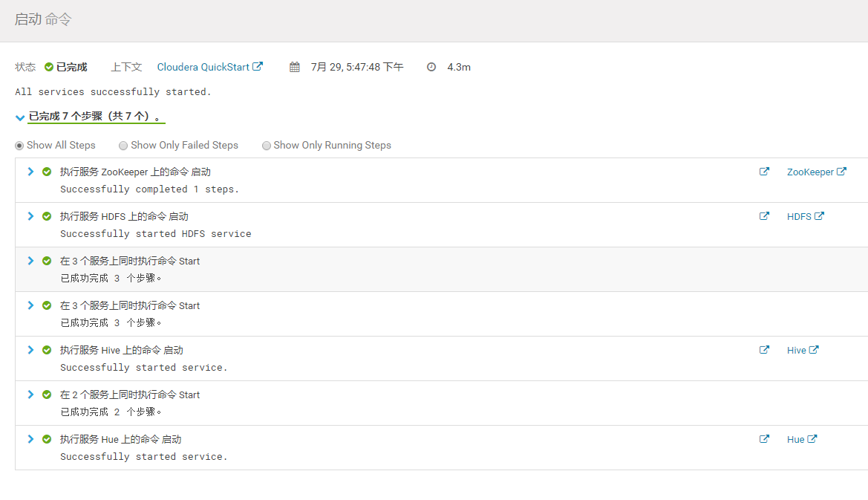Open ZooKeeper command details external-link icon
Screen dimensions: 868x500
(x=764, y=172)
